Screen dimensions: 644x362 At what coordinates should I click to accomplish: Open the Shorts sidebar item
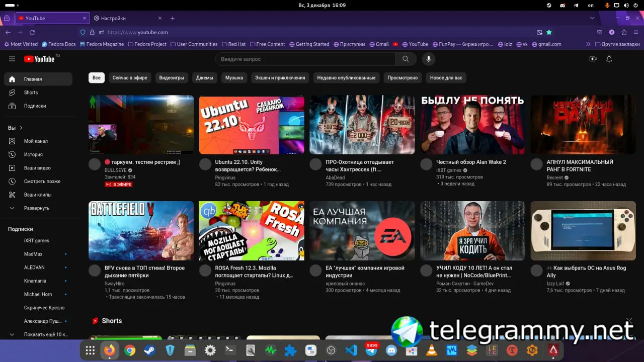(38, 93)
